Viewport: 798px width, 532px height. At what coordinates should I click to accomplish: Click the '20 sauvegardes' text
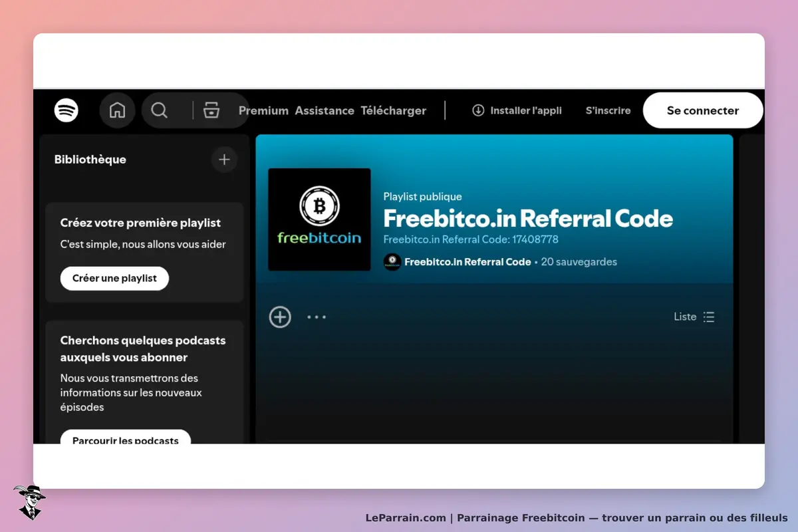coord(579,262)
